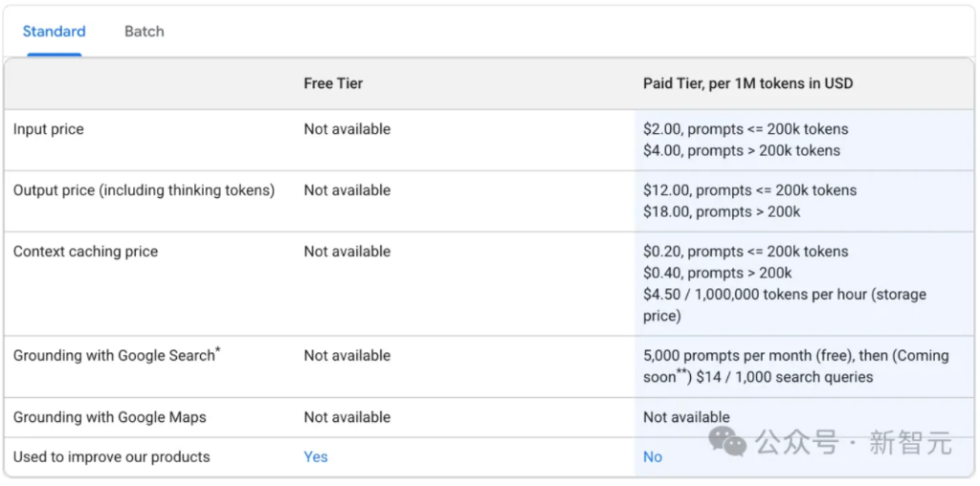Select the Input price row label
This screenshot has width=980, height=486.
48,129
